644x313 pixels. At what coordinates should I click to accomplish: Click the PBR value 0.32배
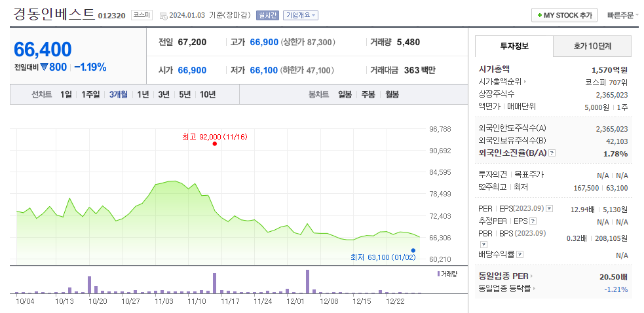(577, 238)
